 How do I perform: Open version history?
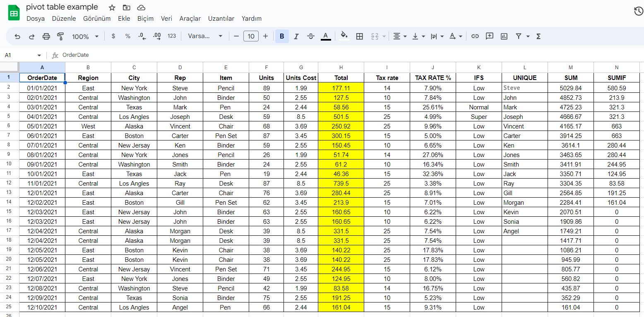click(638, 12)
